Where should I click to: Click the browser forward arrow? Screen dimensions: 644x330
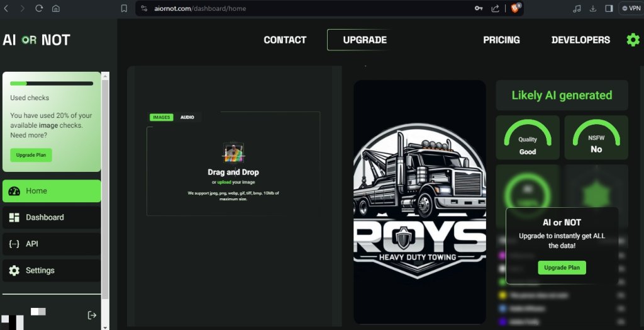click(x=22, y=8)
